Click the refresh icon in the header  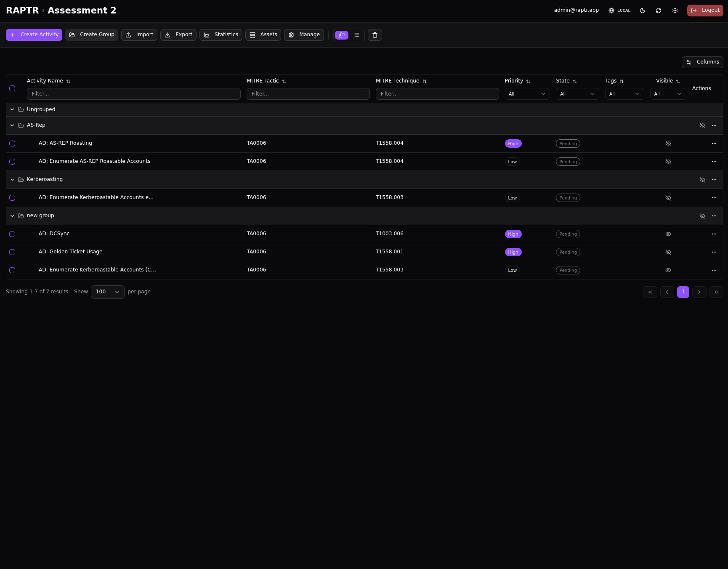(x=659, y=10)
